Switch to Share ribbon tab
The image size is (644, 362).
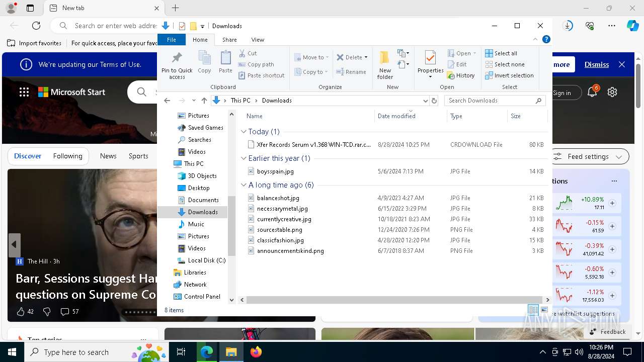[x=229, y=40]
